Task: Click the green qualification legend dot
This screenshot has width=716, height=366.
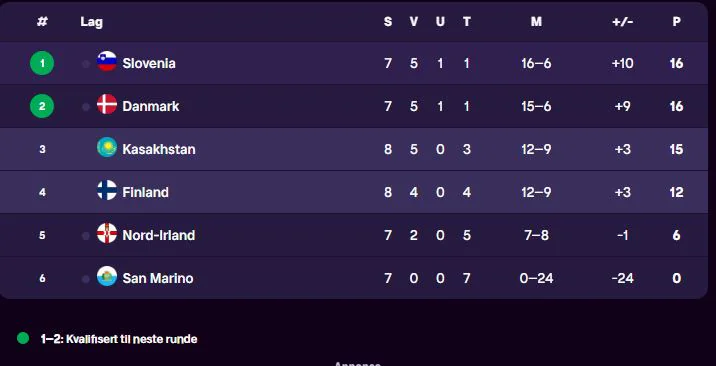Action: point(23,338)
